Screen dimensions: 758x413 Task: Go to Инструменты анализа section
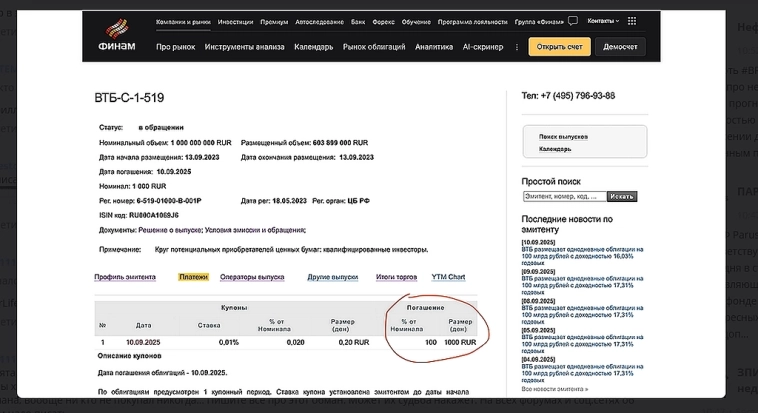coord(245,47)
